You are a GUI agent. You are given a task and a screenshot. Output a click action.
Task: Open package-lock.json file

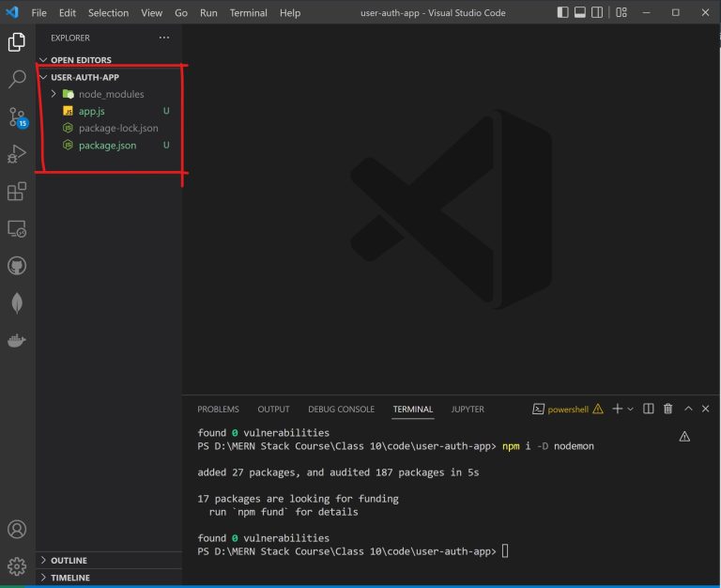[109, 129]
